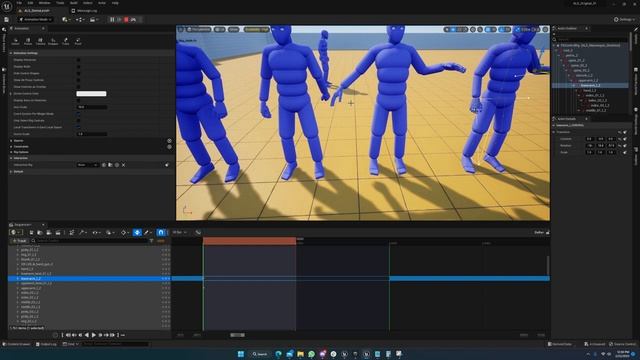The width and height of the screenshot is (640, 360).
Task: Click the track filter funnel icon
Action: (x=151, y=241)
